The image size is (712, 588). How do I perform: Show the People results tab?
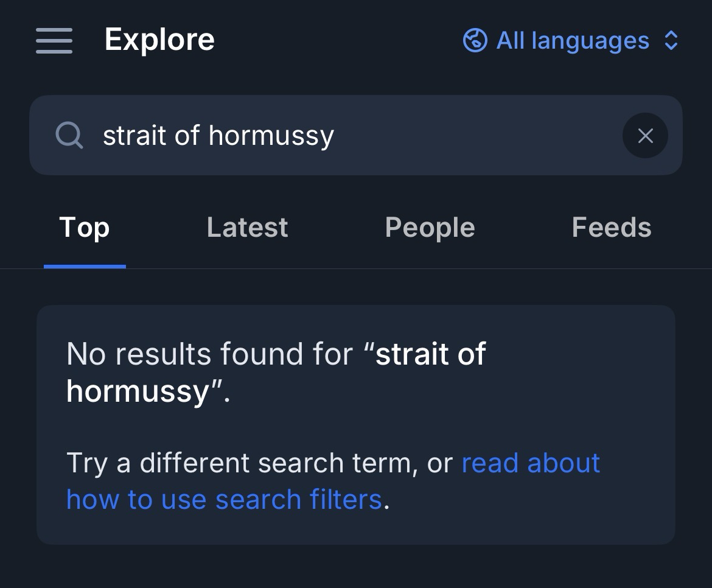[x=430, y=228]
